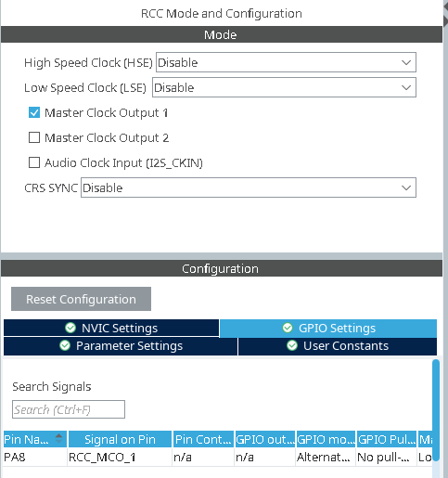Enable Master Clock Output 2
The height and width of the screenshot is (478, 448).
34,137
